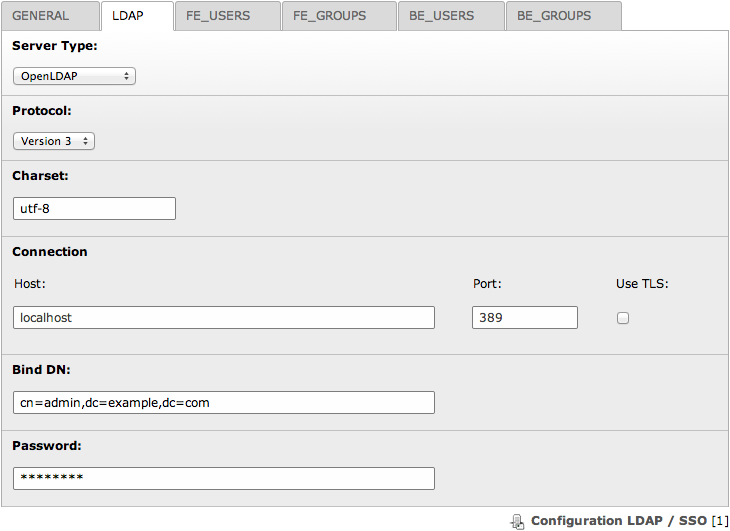
Task: Enable the Use TLS checkbox
Action: (623, 318)
